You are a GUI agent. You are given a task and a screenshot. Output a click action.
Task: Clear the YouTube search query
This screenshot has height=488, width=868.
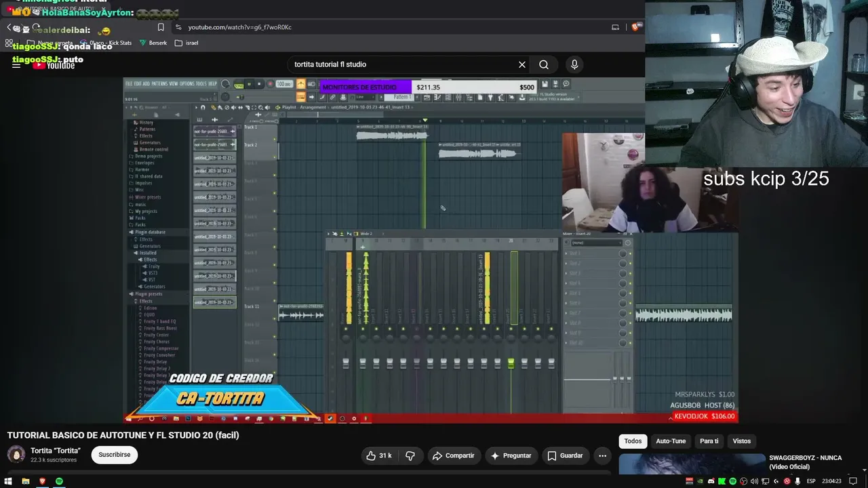tap(522, 64)
